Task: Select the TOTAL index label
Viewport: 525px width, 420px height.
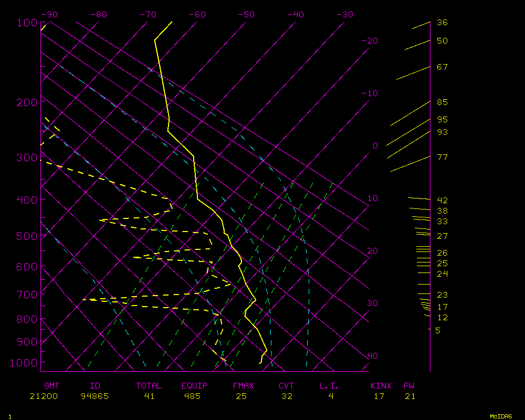Action: coord(149,386)
